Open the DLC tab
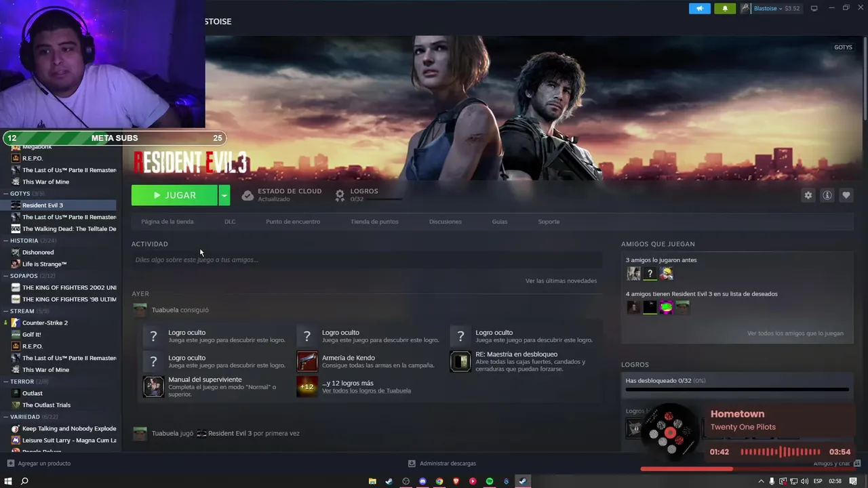The image size is (868, 488). tap(230, 222)
